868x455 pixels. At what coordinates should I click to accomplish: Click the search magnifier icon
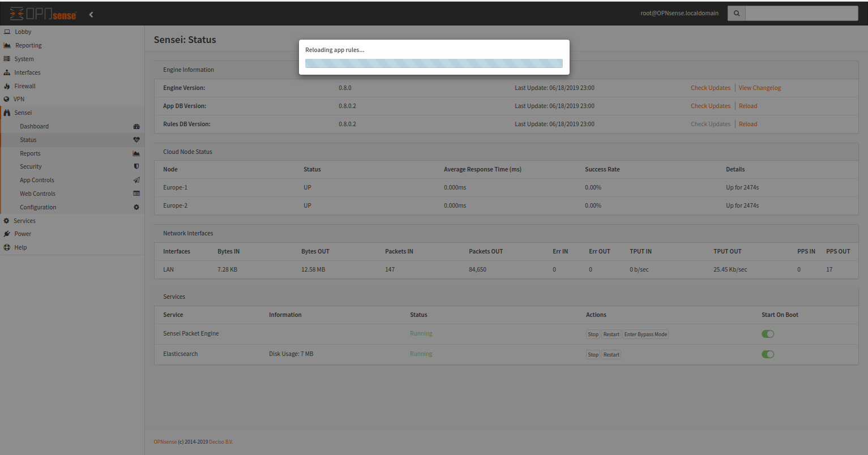click(736, 13)
